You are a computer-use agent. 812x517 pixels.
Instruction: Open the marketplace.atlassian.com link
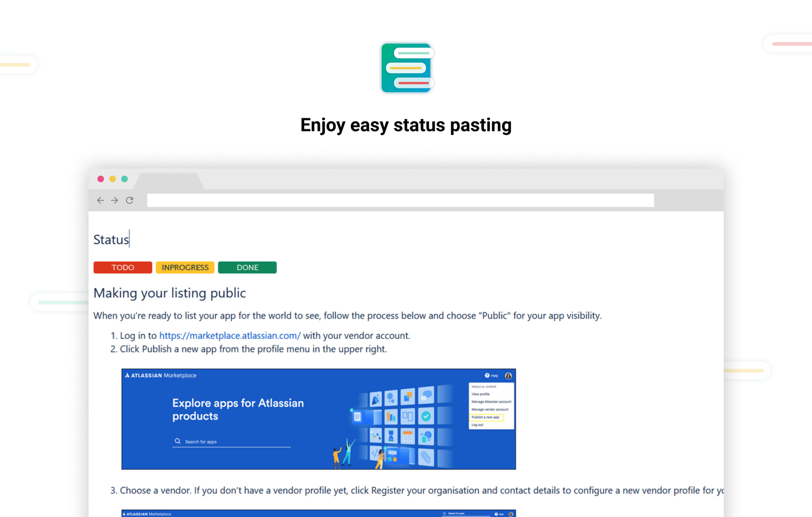[x=230, y=335]
